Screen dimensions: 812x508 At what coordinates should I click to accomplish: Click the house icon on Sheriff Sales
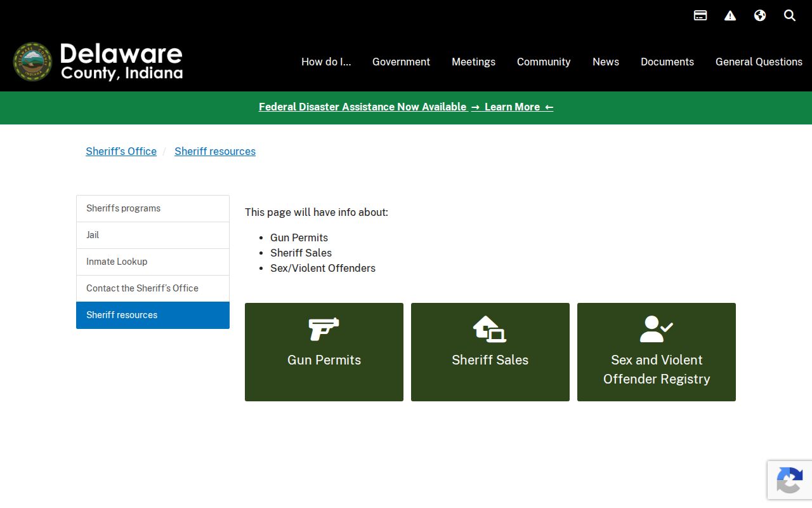pyautogui.click(x=490, y=329)
